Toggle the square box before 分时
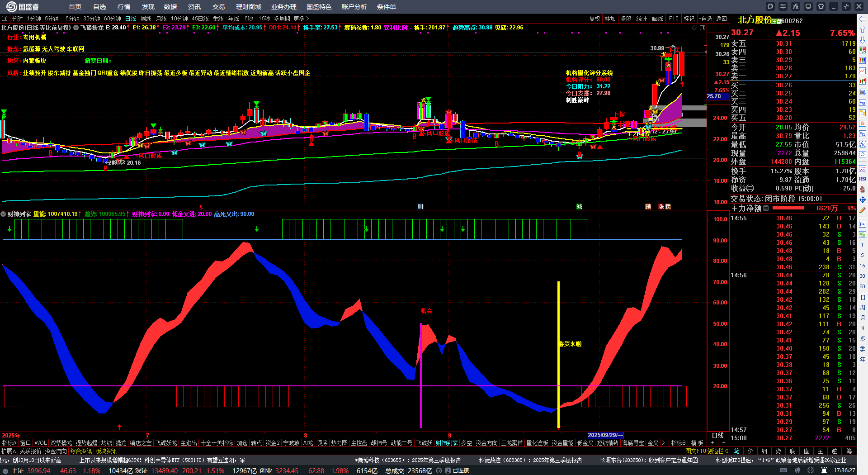The width and height of the screenshot is (868, 475). tap(5, 19)
